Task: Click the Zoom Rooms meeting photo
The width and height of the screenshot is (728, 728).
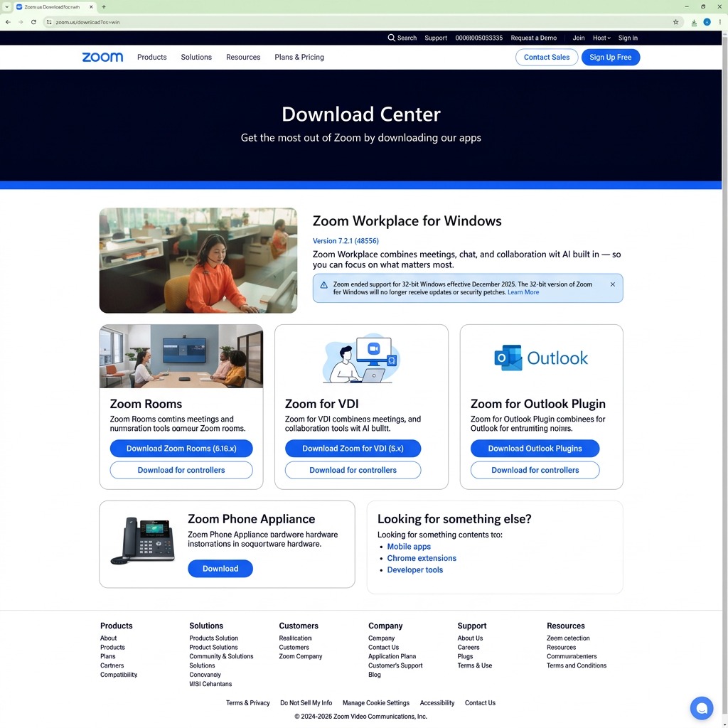Action: coord(181,356)
